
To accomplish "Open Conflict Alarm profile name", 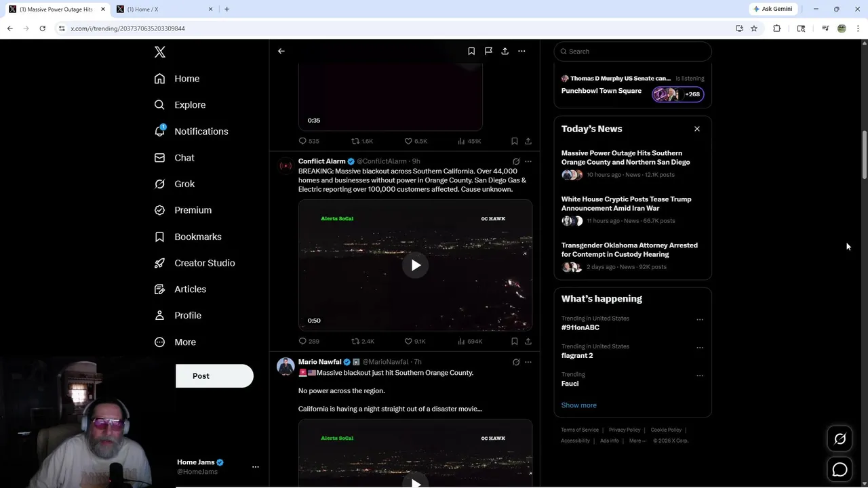I will pos(322,161).
